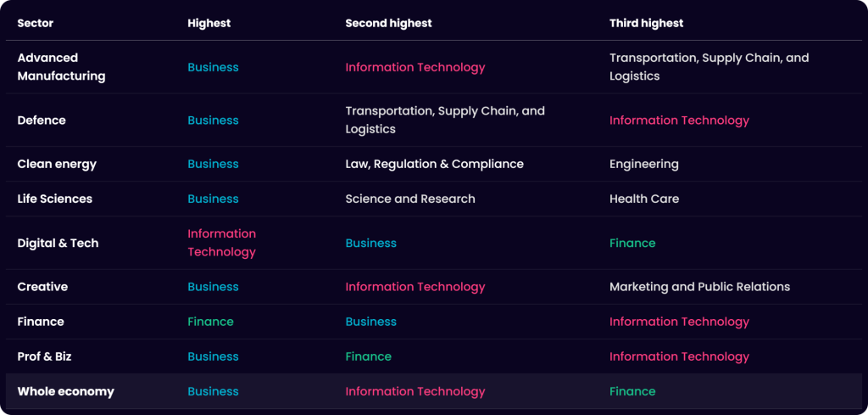Click Engineering in Clean energy row

click(x=644, y=164)
